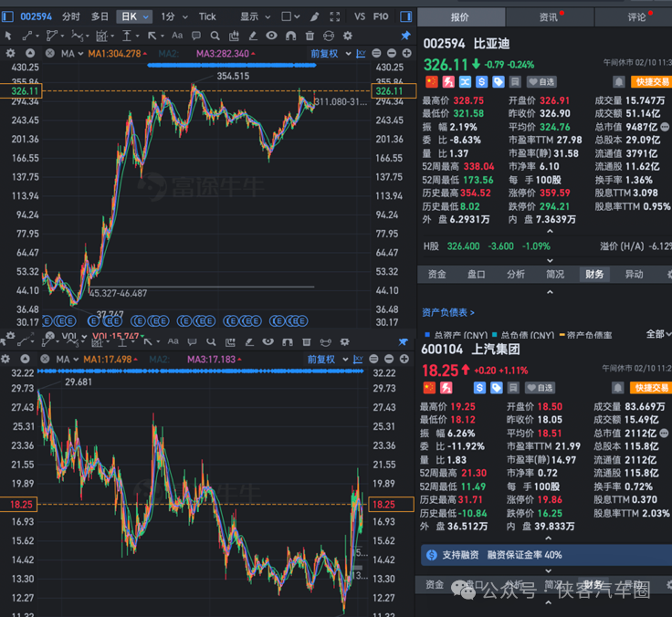Zoom in with plus circle on 上汽集团 chart
Image resolution: width=672 pixels, height=617 pixels.
click(404, 359)
